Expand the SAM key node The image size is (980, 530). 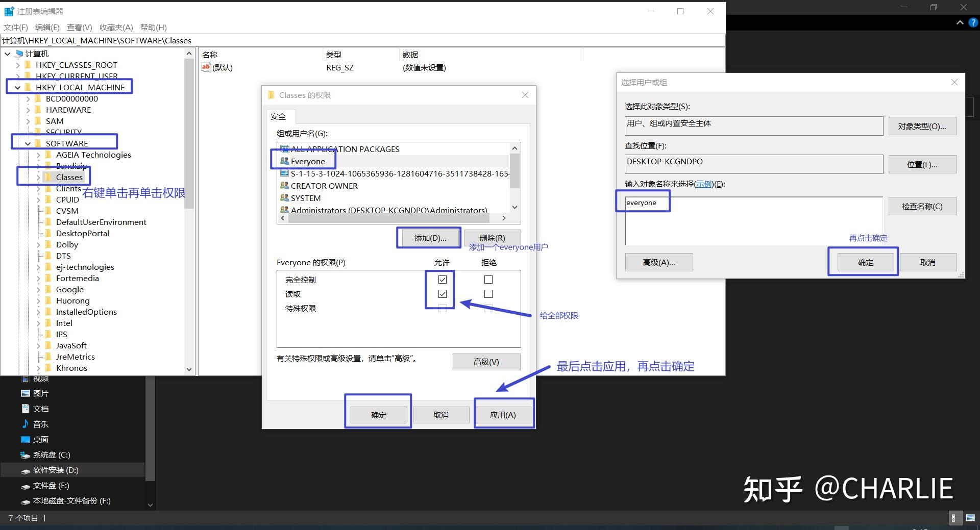[x=28, y=121]
